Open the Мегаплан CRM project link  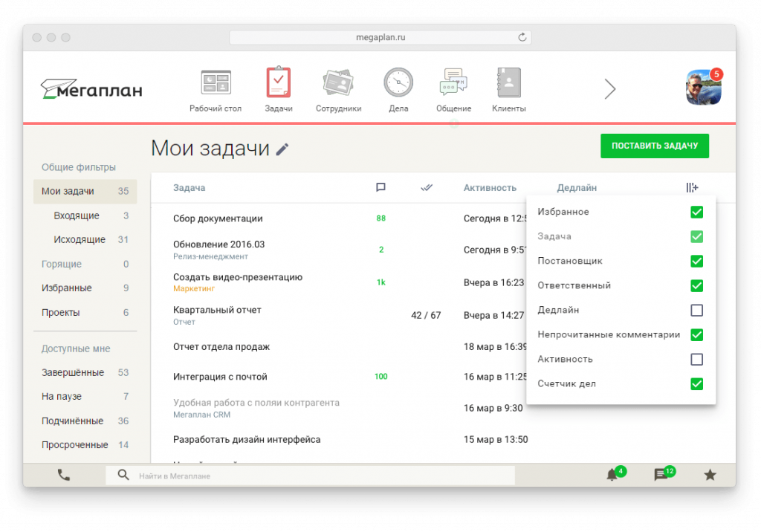[201, 415]
